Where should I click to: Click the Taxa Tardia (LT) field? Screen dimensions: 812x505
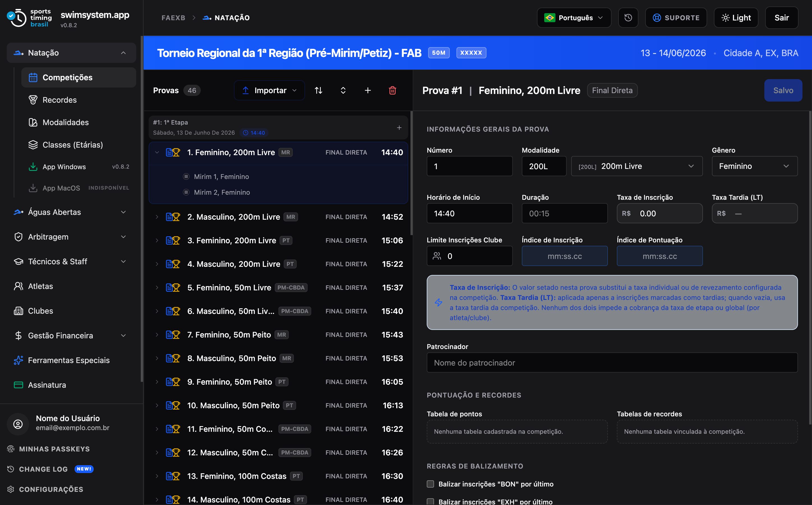click(x=755, y=213)
